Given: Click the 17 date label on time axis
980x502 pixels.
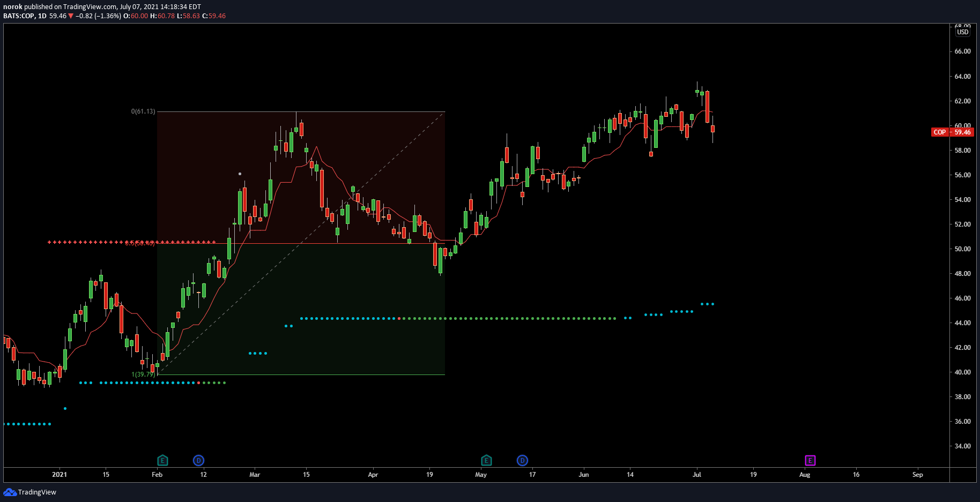Looking at the screenshot, I should point(532,475).
